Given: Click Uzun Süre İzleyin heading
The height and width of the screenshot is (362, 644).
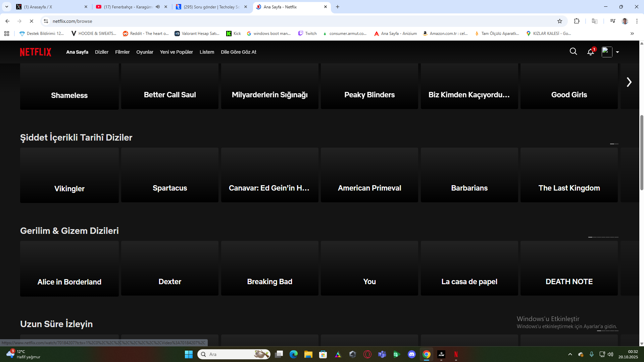Looking at the screenshot, I should tap(56, 324).
